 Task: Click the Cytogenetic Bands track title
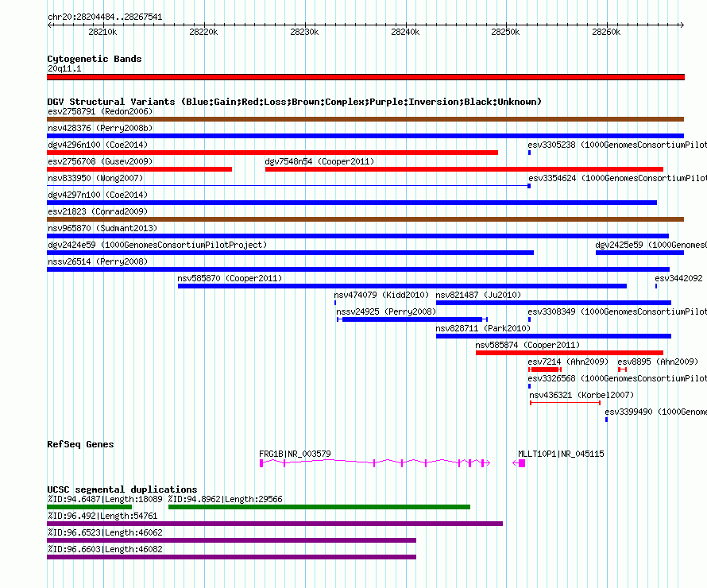95,59
